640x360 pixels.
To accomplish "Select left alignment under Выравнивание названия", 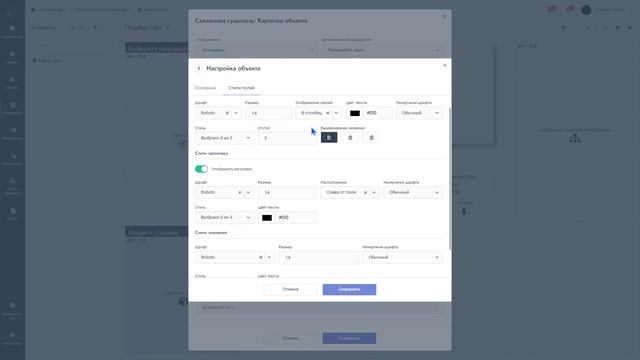I will point(329,138).
